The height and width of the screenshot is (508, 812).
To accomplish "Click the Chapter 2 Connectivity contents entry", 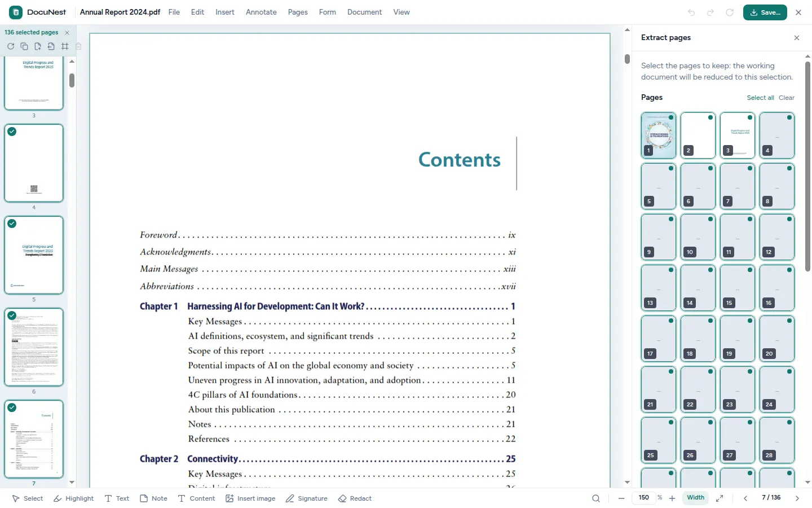I will [328, 459].
